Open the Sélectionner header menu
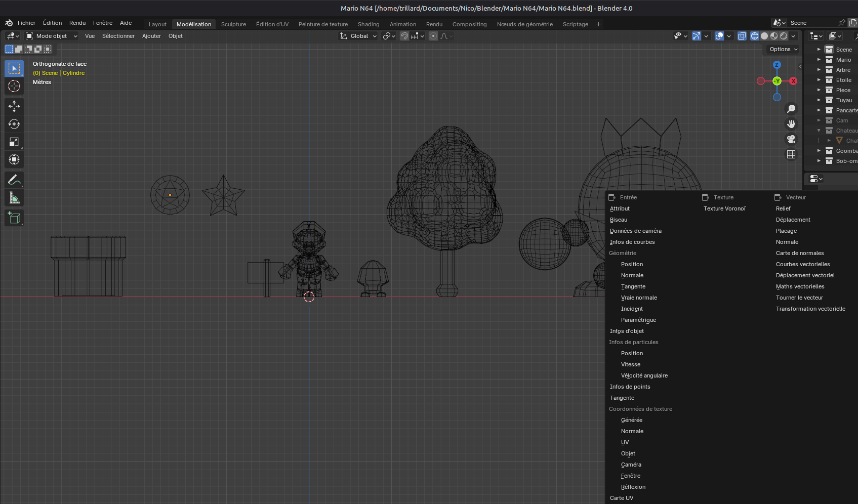 (118, 36)
